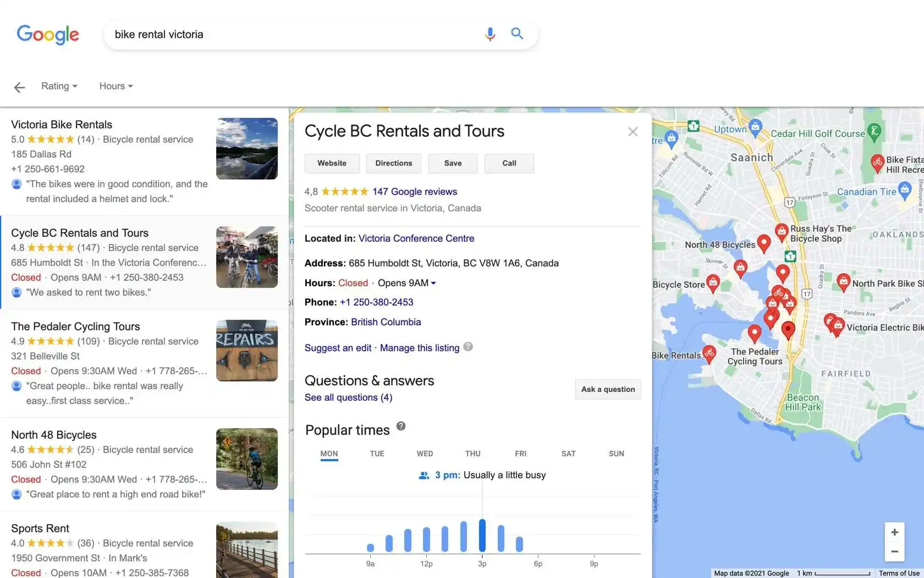Select Victoria Electric Bikes map pin
Image resolution: width=924 pixels, height=578 pixels.
(x=838, y=326)
